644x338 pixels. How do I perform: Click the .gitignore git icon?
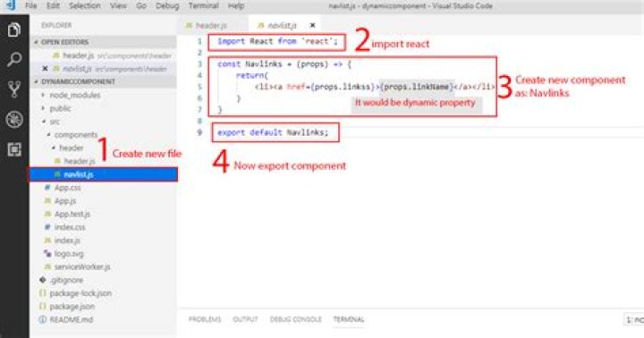(43, 280)
